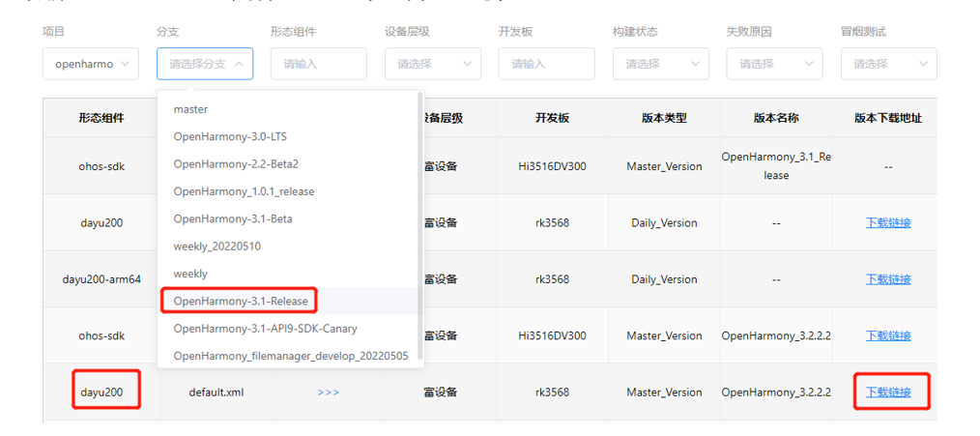The image size is (980, 436).
Task: Select OpenHarmony-2.2-Beta2 branch option
Action: click(x=287, y=164)
